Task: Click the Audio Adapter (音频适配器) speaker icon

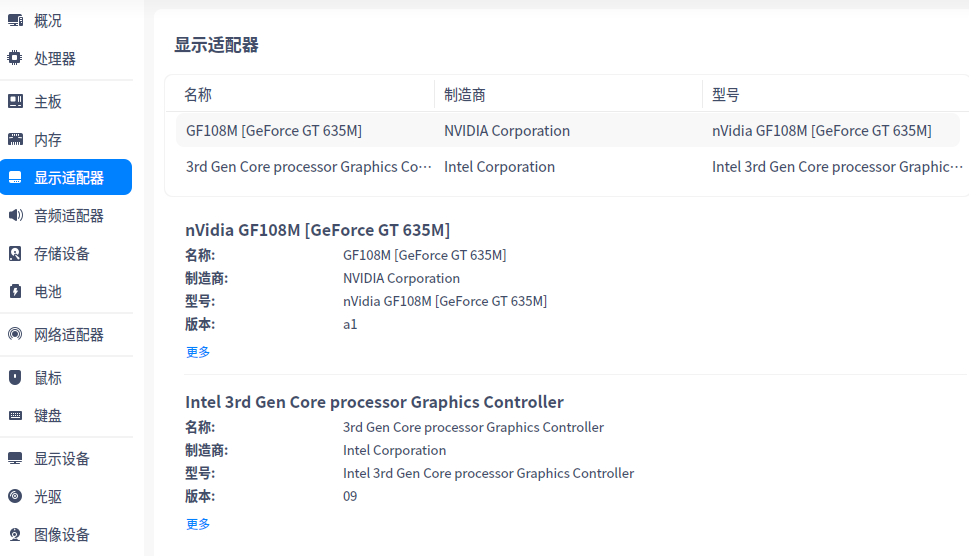Action: (15, 216)
